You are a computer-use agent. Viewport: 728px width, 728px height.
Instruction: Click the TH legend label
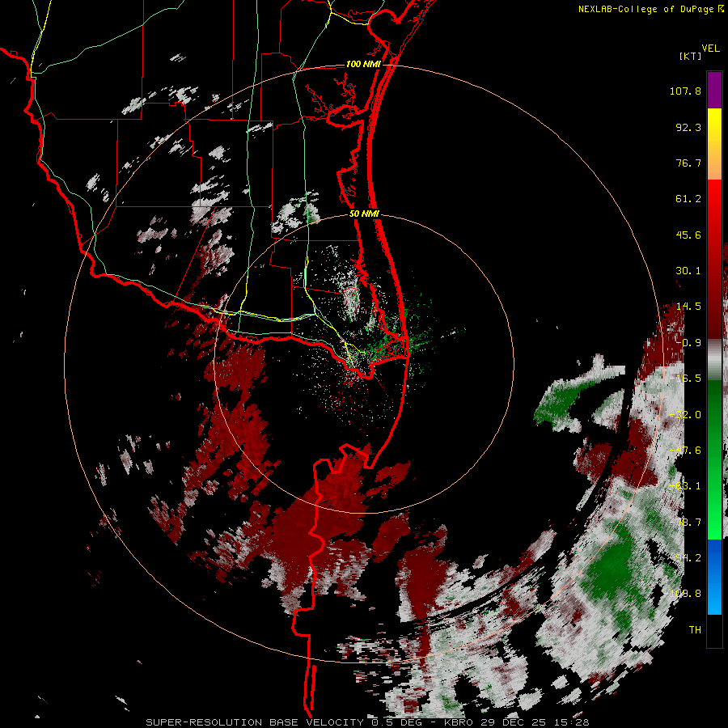(x=695, y=630)
